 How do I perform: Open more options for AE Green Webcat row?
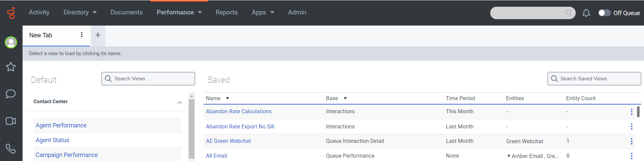click(632, 141)
